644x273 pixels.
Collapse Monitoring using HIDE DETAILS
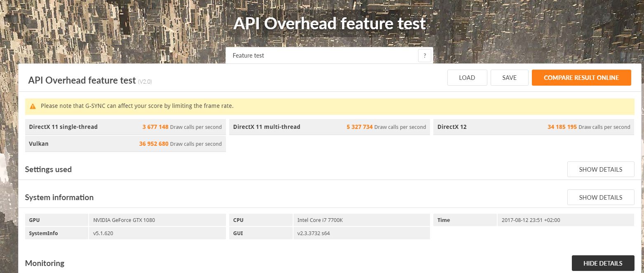click(x=602, y=263)
